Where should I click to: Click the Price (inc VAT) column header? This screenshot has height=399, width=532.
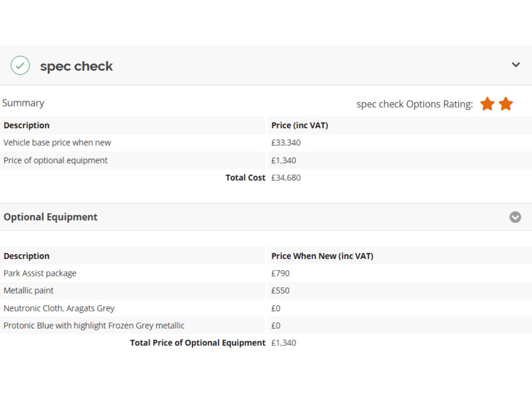tap(299, 126)
